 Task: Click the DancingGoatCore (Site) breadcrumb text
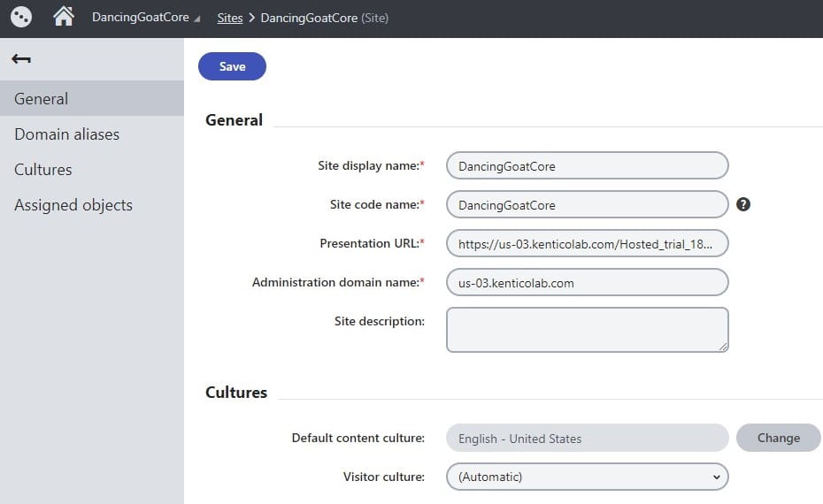[x=325, y=18]
